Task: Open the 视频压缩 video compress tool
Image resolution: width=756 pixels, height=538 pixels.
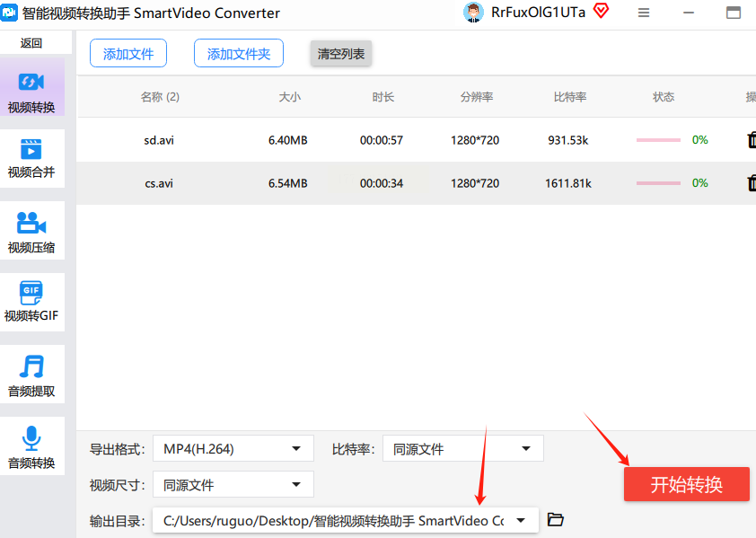Action: coord(31,231)
